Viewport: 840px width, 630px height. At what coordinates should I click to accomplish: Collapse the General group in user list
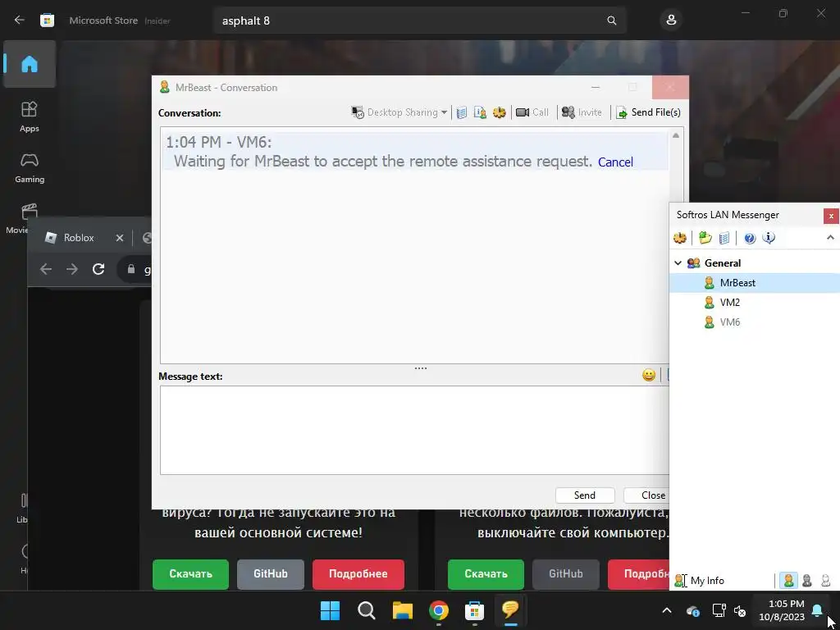[678, 263]
